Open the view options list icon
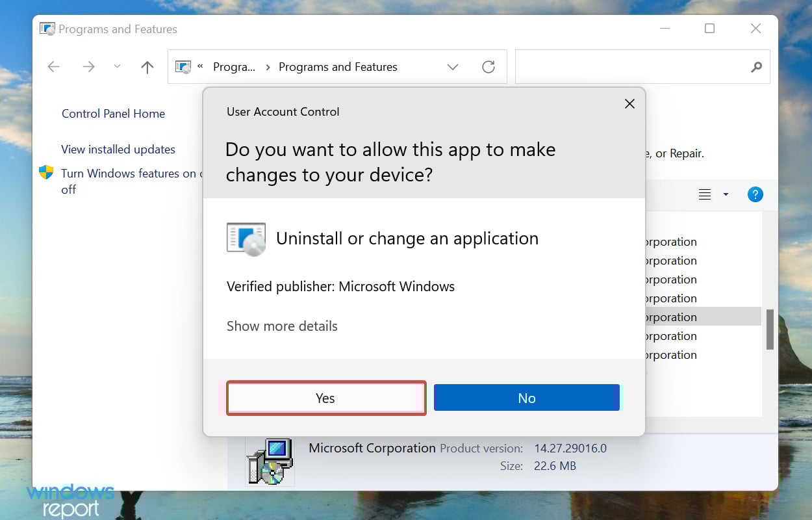This screenshot has width=812, height=520. tap(705, 194)
